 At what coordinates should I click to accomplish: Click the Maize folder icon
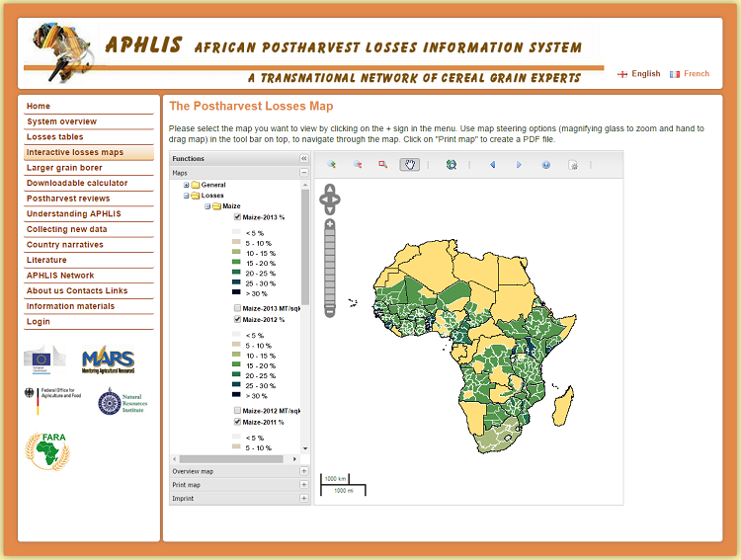[x=216, y=206]
